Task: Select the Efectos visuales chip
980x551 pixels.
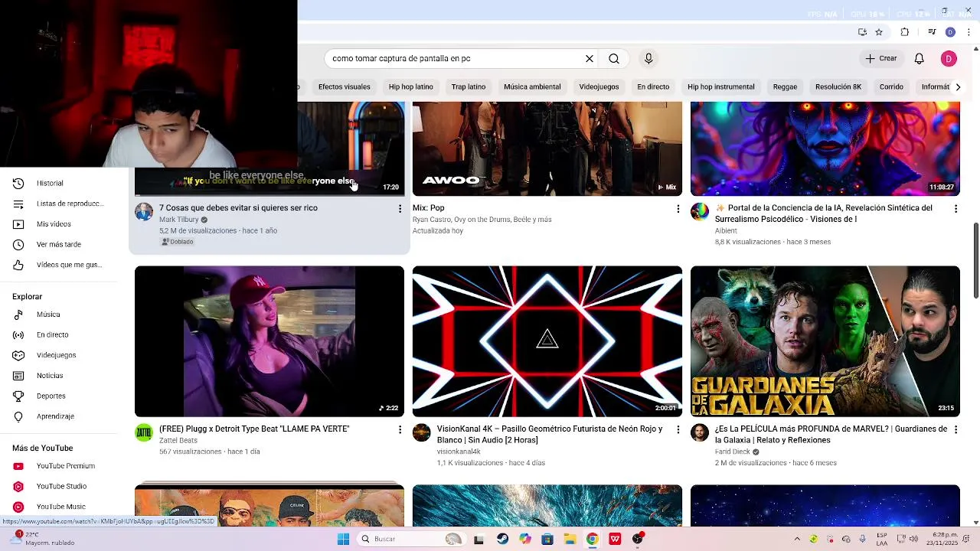Action: 345,86
